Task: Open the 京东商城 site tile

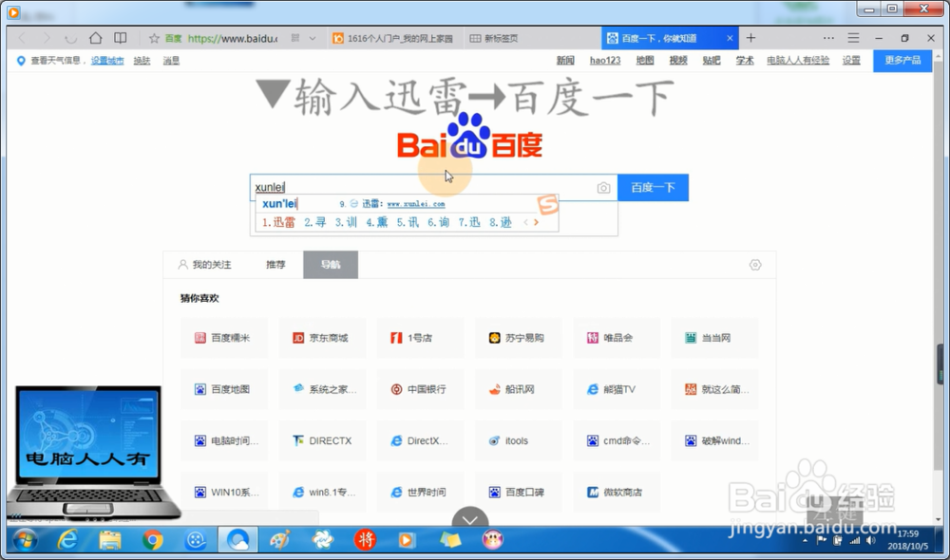Action: (x=323, y=338)
